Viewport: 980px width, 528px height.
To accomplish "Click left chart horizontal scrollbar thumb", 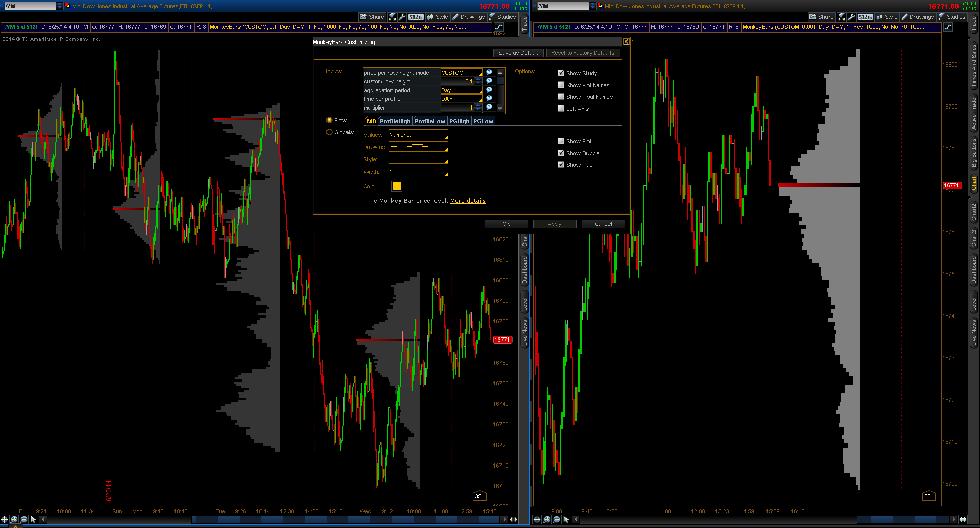I will (345, 519).
